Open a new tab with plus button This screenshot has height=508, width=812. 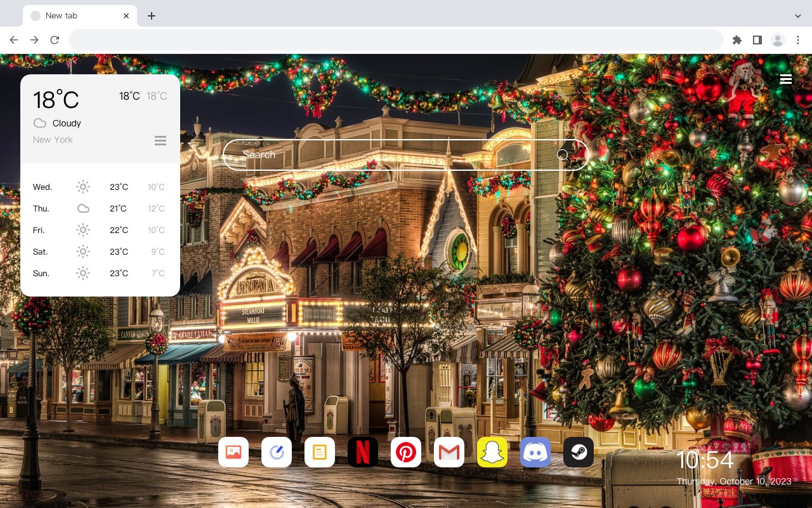point(151,16)
